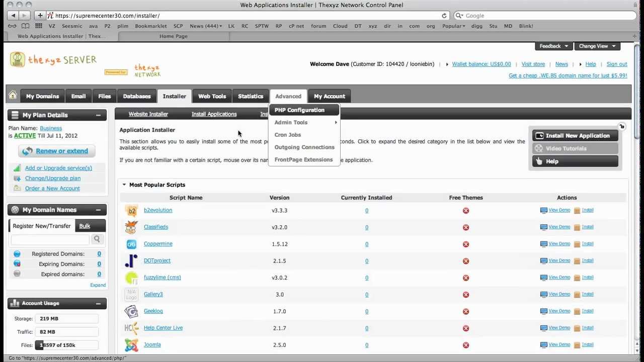Open the Wallet balance link
The width and height of the screenshot is (644, 362).
click(481, 64)
